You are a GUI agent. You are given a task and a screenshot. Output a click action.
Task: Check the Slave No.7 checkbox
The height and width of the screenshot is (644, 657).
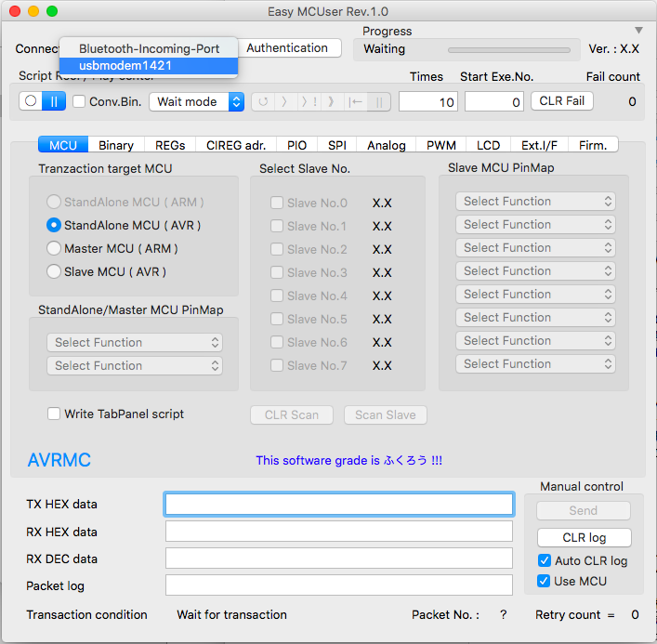pyautogui.click(x=277, y=365)
